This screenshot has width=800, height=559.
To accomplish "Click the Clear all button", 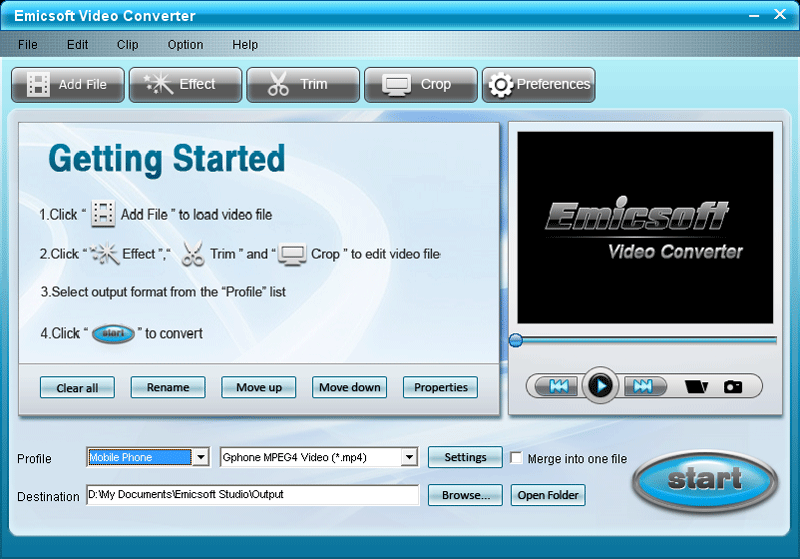I will pos(78,388).
